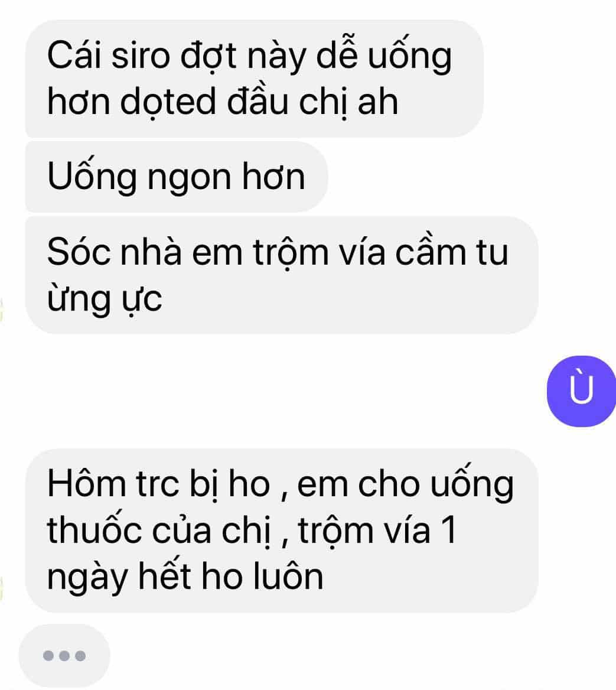
Task: Click the word 'Hôm' in the last message
Action: [x=86, y=483]
